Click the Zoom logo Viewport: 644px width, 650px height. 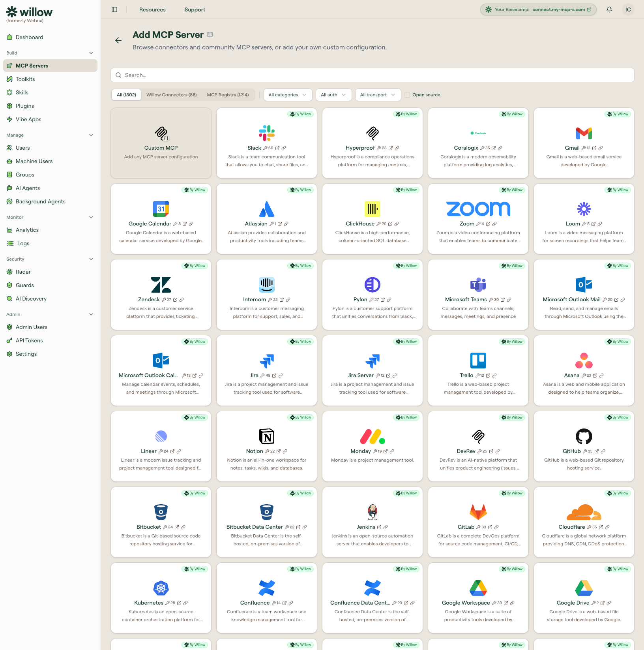[x=478, y=209]
